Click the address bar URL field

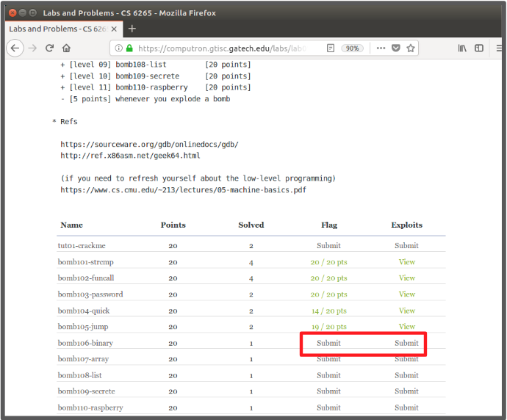point(220,48)
